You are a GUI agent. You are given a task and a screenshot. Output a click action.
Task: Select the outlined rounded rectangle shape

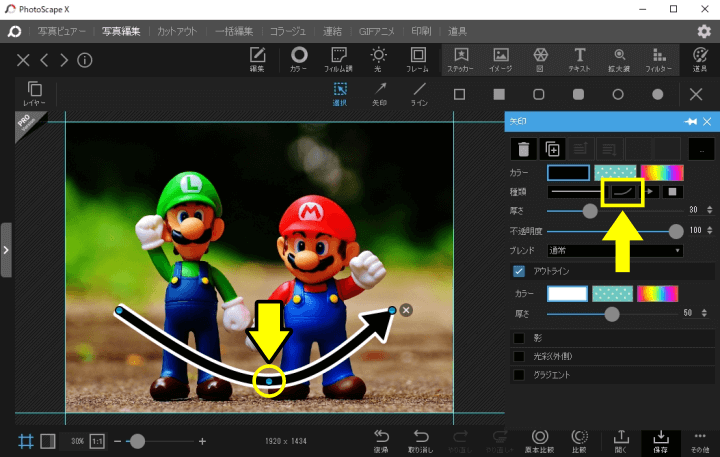pos(539,95)
